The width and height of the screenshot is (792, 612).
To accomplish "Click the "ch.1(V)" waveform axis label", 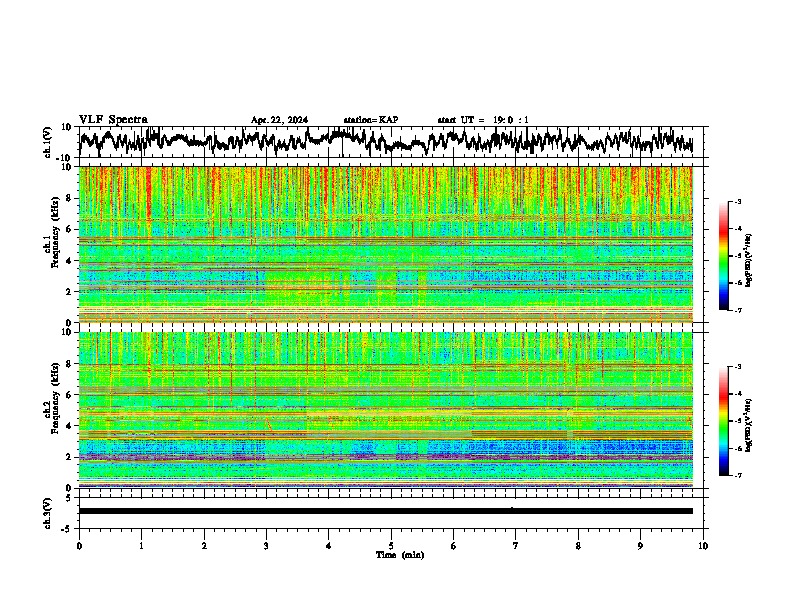I will 48,142.
